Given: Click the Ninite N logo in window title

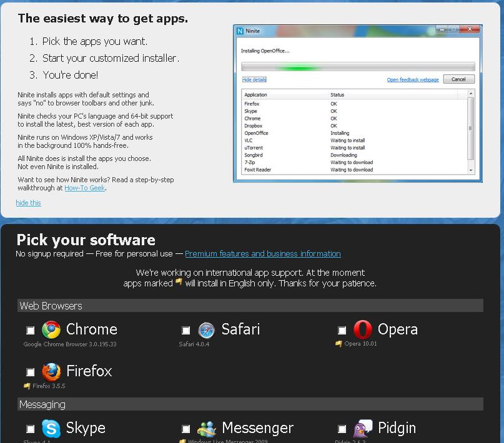Looking at the screenshot, I should [x=240, y=31].
